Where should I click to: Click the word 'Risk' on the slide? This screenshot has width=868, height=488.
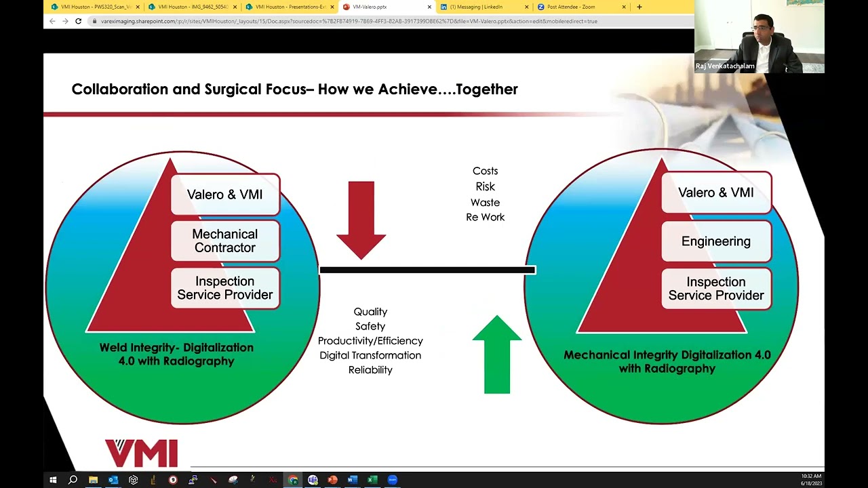[486, 186]
